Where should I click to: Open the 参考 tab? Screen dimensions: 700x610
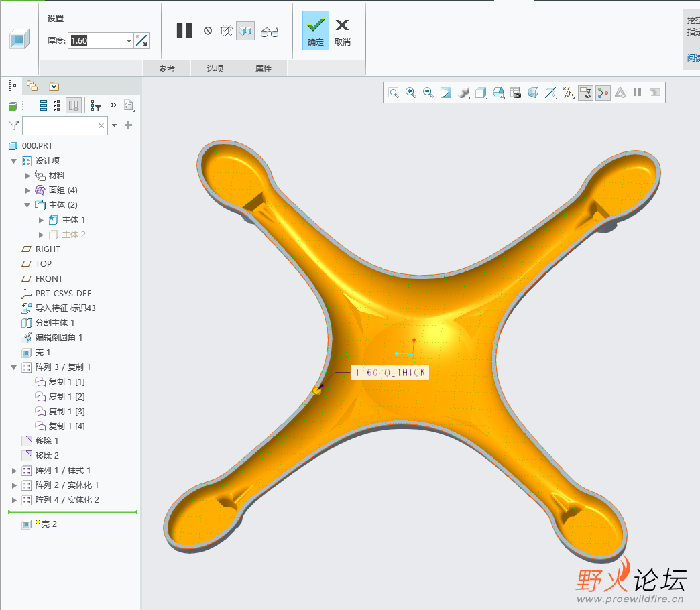click(166, 68)
